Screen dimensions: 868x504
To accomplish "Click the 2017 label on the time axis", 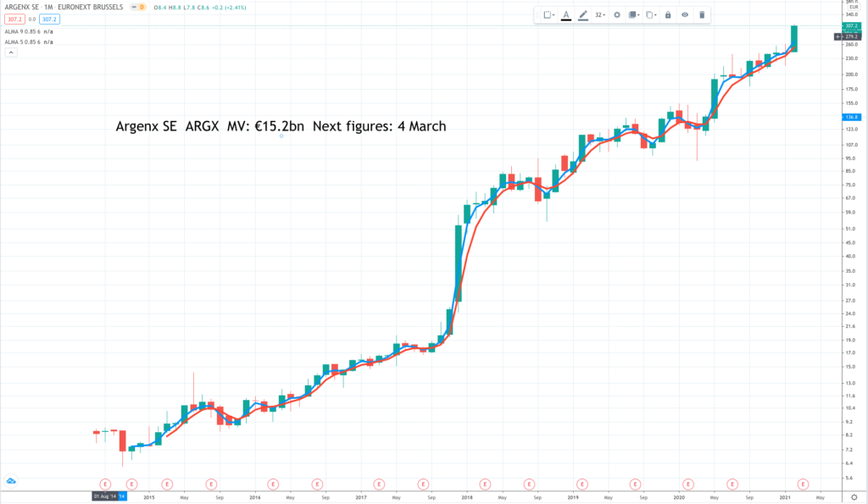I will click(x=361, y=497).
